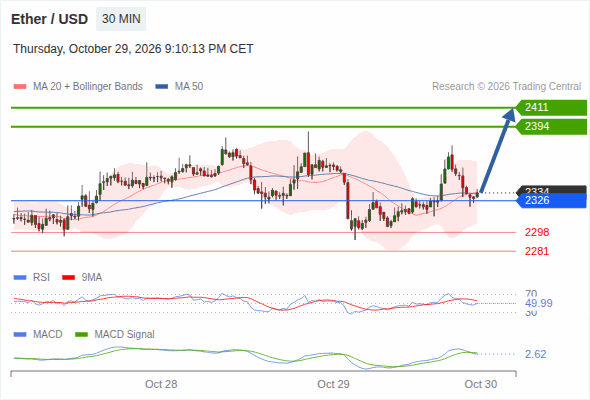
Task: Click the green MACD Signal legend swatch
Action: (81, 335)
